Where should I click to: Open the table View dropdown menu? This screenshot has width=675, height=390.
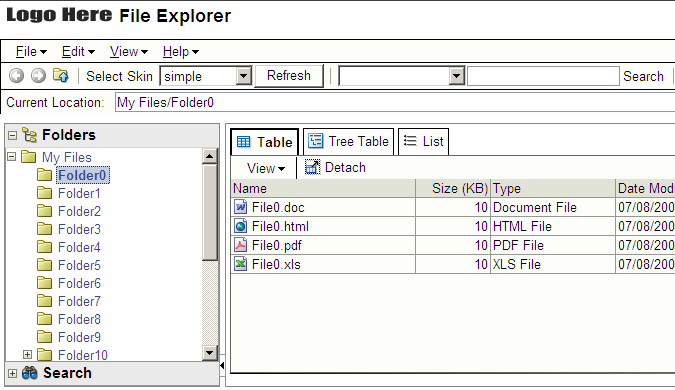pos(266,168)
